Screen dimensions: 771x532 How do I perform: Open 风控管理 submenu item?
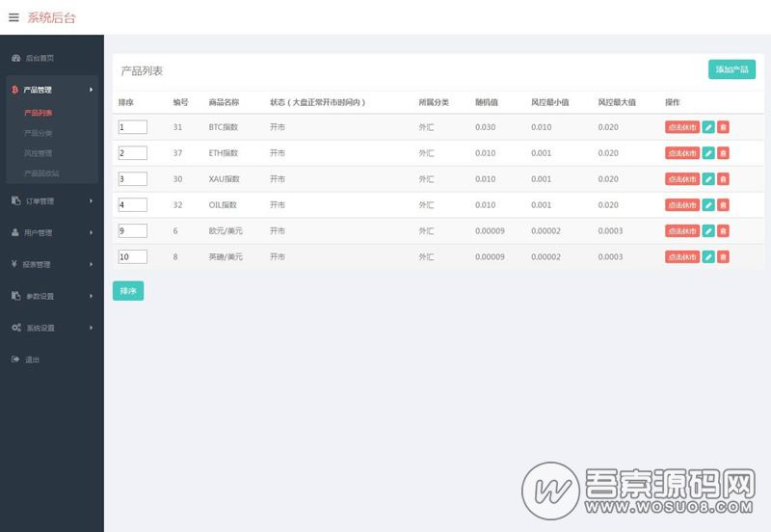pos(39,153)
